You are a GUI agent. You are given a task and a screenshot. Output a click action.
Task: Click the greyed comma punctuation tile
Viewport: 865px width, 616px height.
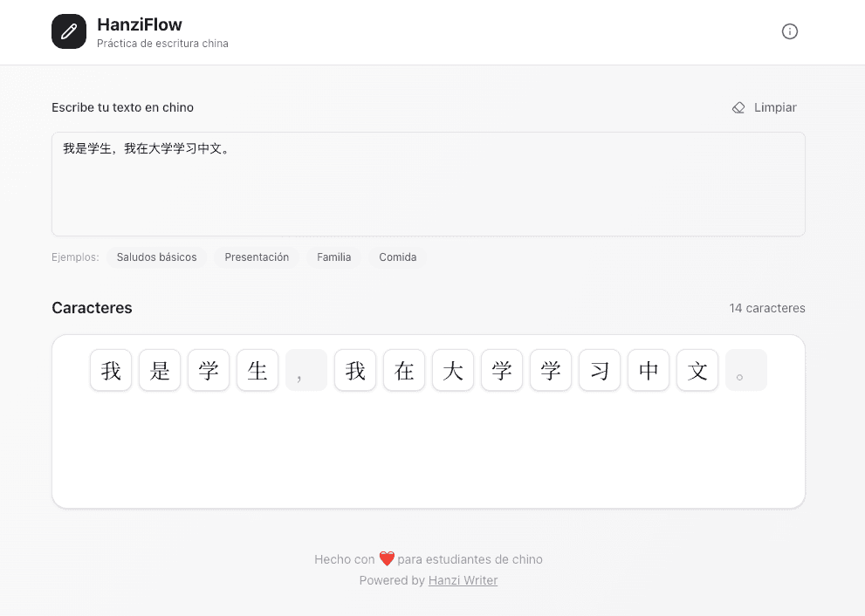(306, 370)
